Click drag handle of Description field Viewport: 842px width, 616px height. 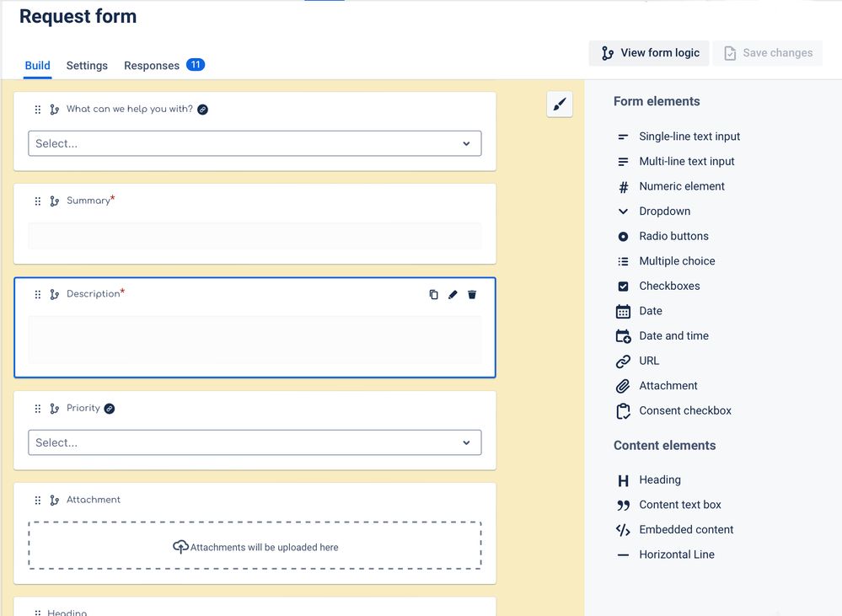tap(38, 294)
